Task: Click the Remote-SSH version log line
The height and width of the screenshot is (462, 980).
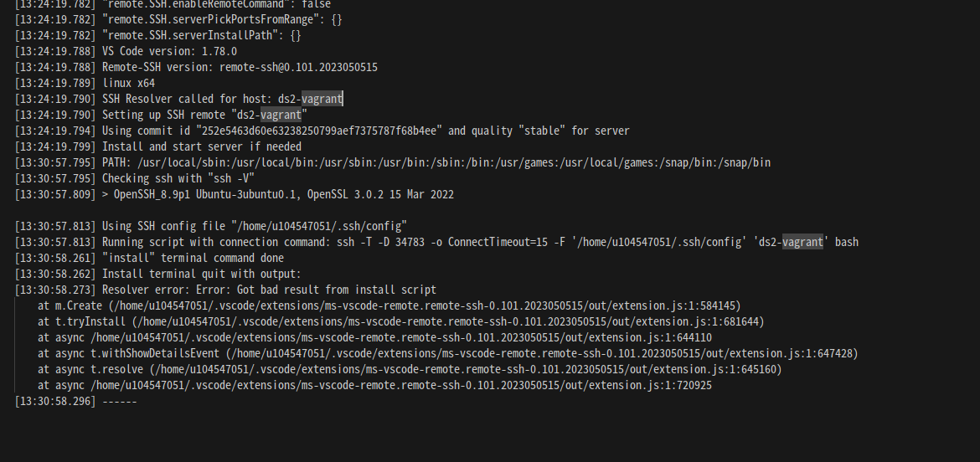Action: click(x=196, y=67)
